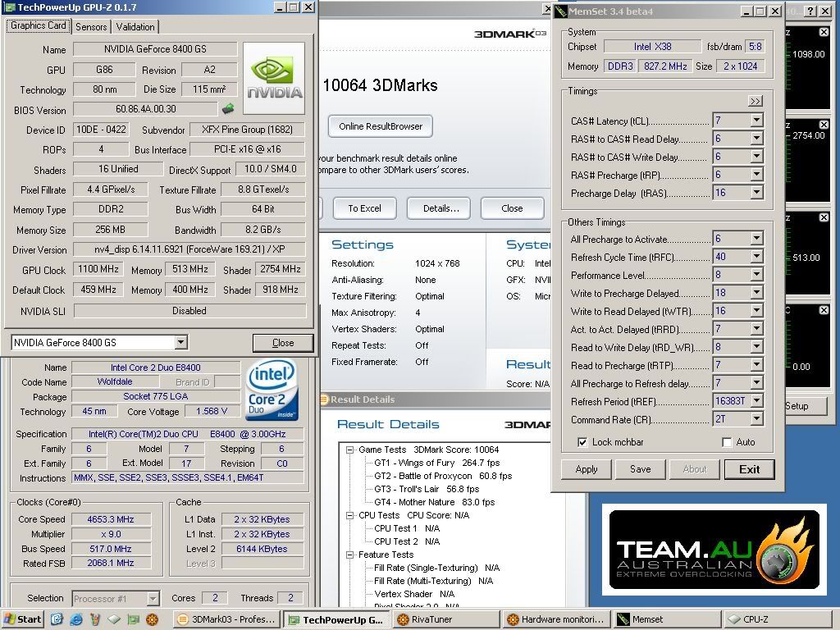
Task: Apply the MemSet timing settings
Action: [587, 469]
